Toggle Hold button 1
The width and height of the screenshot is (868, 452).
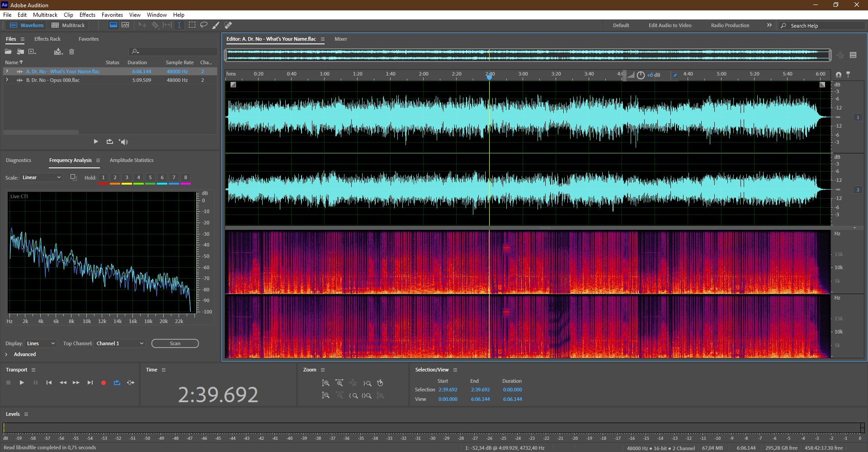click(x=103, y=178)
